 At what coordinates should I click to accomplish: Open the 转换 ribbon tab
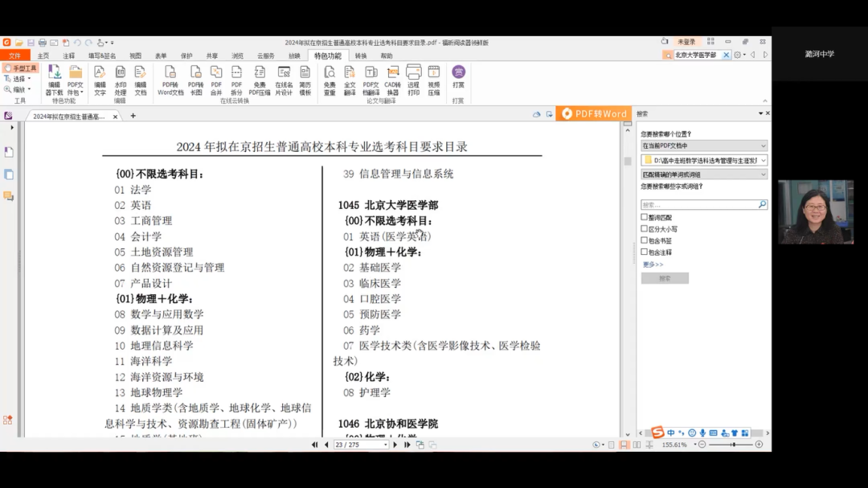pyautogui.click(x=361, y=55)
